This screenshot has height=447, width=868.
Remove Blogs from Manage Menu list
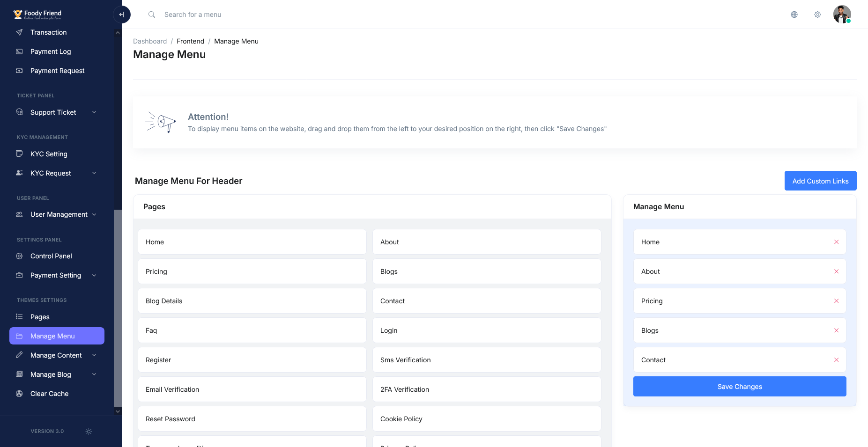[836, 330]
